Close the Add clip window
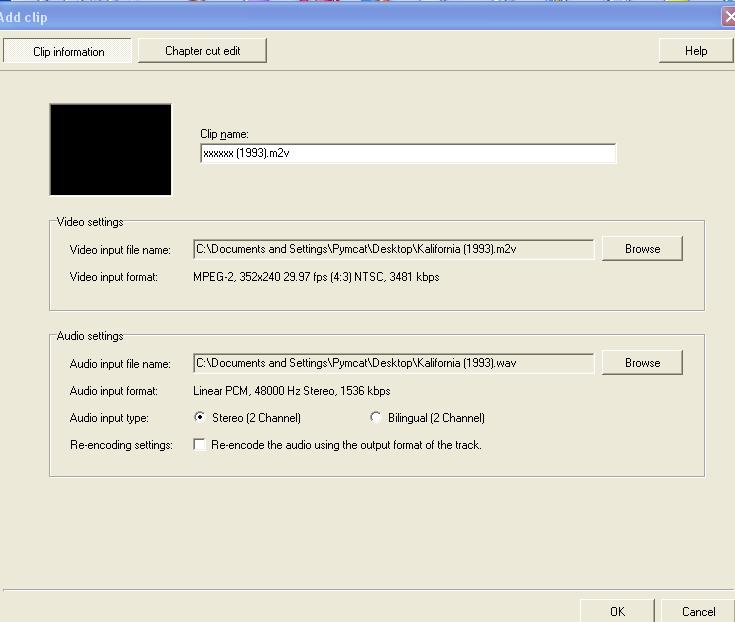 (x=729, y=17)
